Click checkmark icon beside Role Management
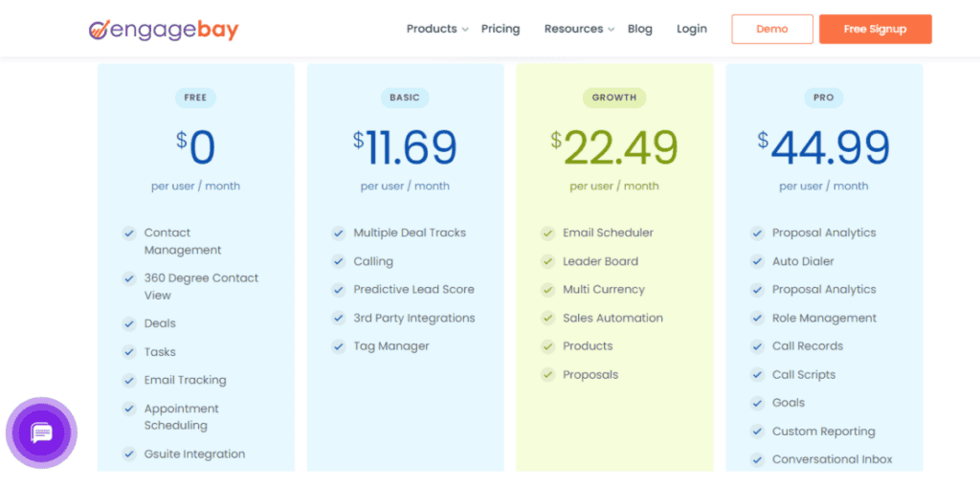This screenshot has height=487, width=980. (758, 319)
